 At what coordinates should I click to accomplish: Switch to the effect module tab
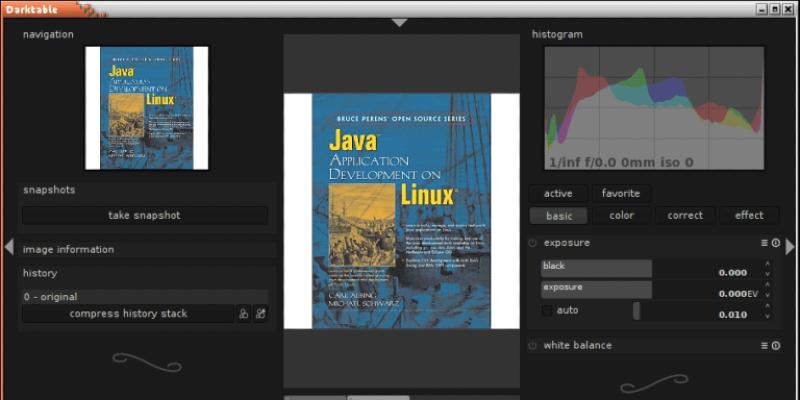pyautogui.click(x=748, y=215)
